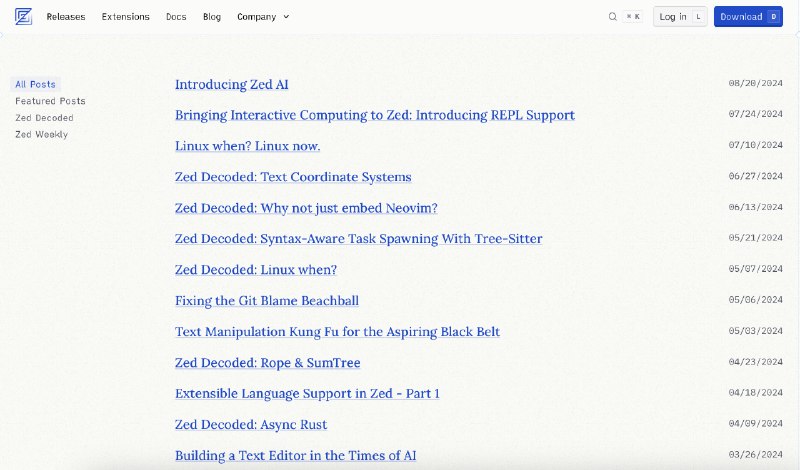
Task: Open the REPL Support blog post
Action: point(375,115)
